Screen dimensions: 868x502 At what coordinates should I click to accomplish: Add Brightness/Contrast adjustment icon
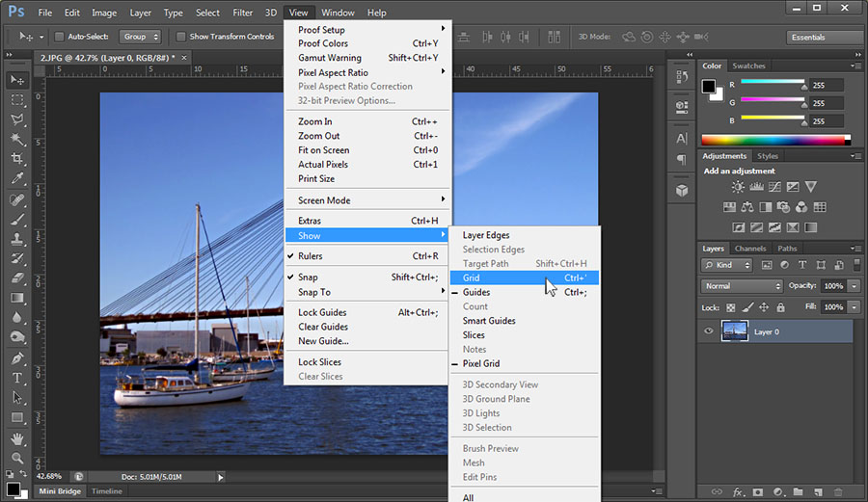coord(738,187)
